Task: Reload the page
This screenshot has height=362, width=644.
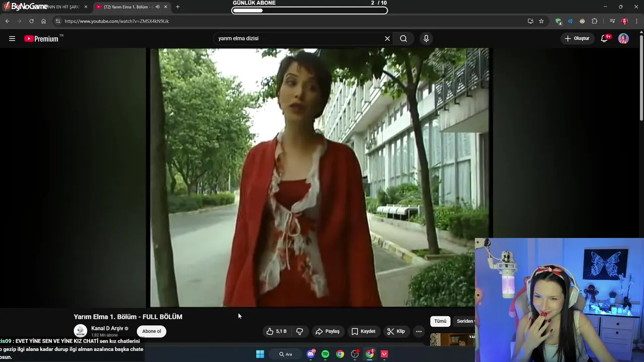Action: [31, 21]
